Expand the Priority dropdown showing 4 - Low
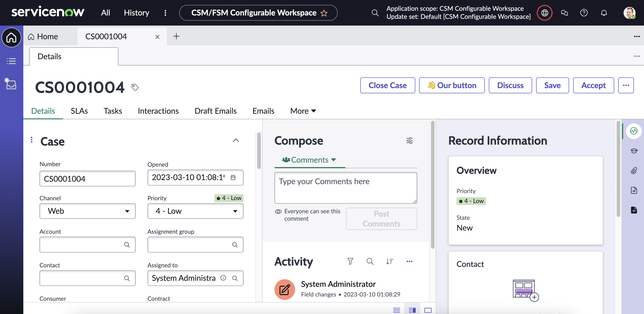 (x=195, y=211)
